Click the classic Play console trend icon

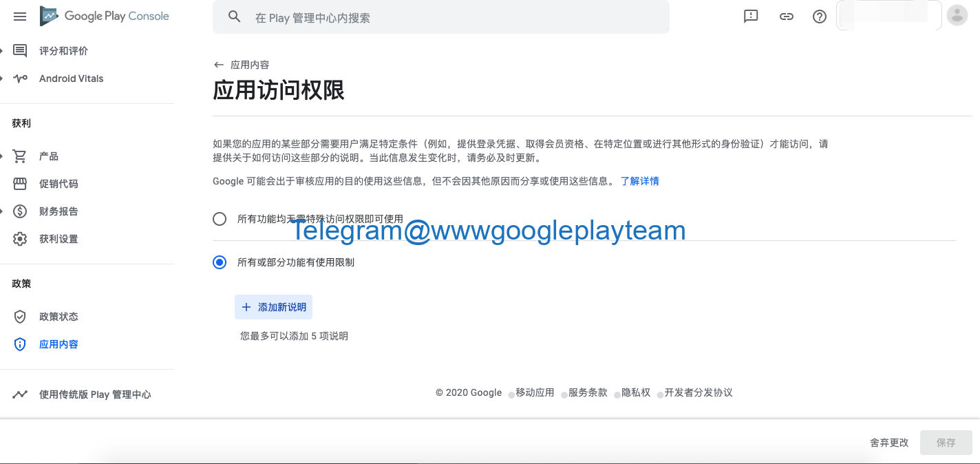pos(20,394)
